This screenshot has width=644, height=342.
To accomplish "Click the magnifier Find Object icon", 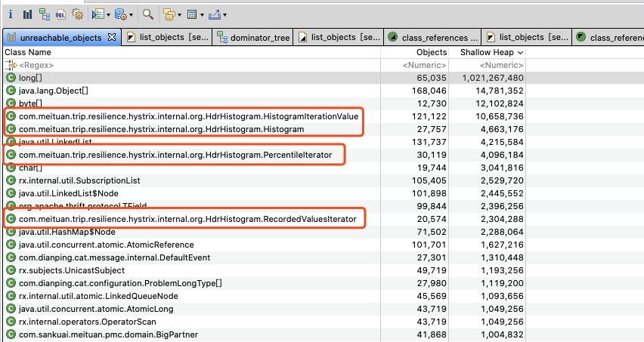I will pos(148,15).
